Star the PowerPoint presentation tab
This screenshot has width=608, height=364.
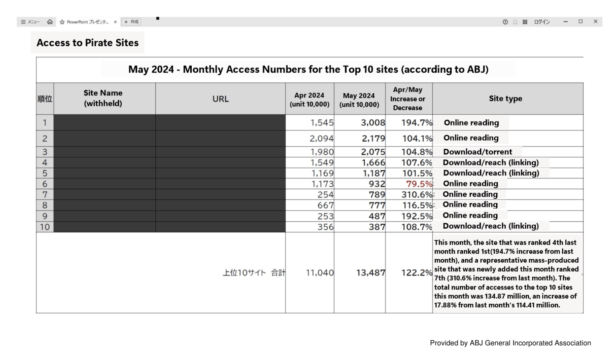point(62,22)
